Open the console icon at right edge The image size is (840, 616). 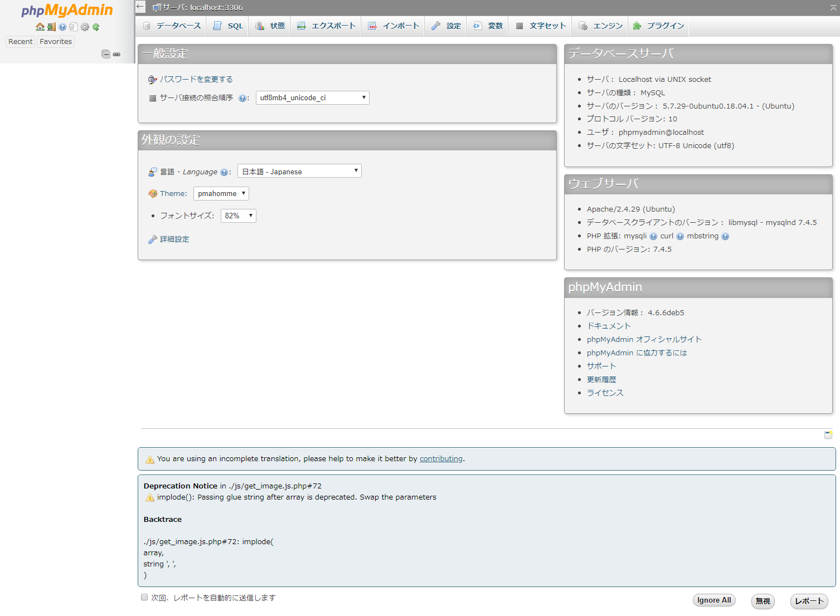828,435
